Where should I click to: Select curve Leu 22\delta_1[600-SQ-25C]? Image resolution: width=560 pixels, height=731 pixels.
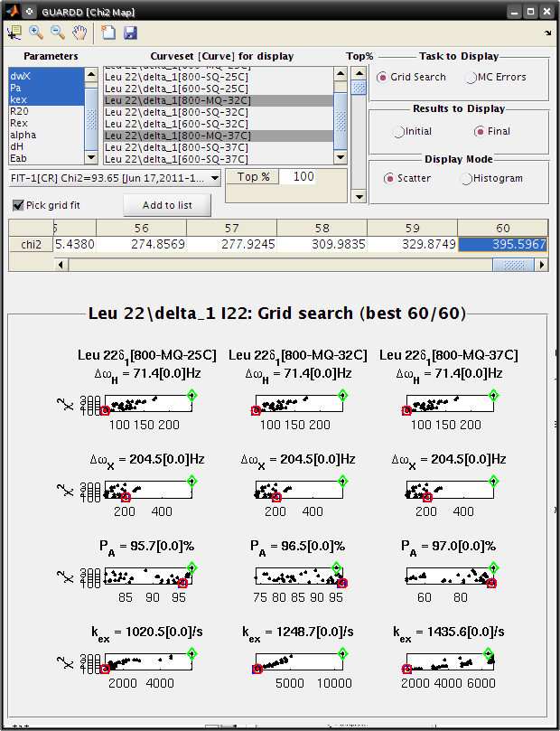pyautogui.click(x=219, y=89)
